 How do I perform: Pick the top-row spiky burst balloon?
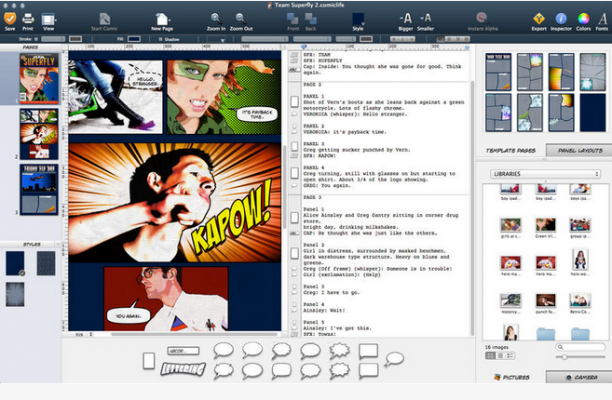339,350
